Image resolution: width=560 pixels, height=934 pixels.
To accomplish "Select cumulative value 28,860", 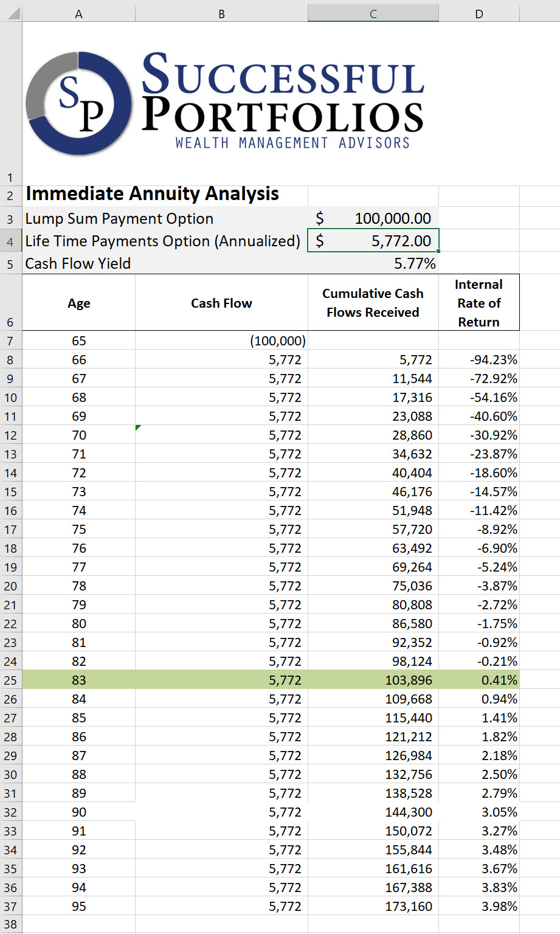I will pyautogui.click(x=373, y=435).
